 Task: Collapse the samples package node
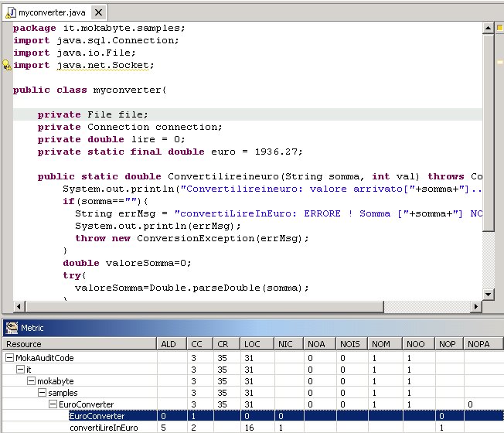click(x=42, y=393)
